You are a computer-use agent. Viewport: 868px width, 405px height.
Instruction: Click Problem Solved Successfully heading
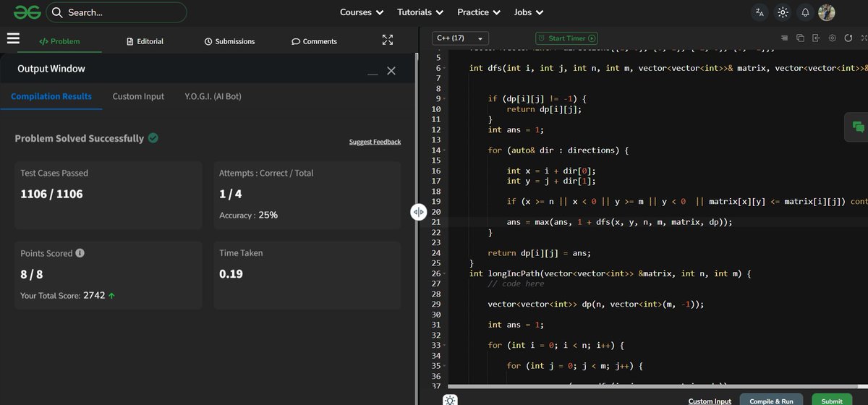(79, 138)
